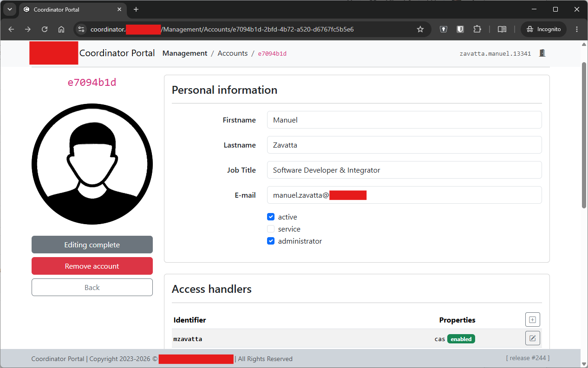588x368 pixels.
Task: Uncheck the active checkbox
Action: point(271,217)
